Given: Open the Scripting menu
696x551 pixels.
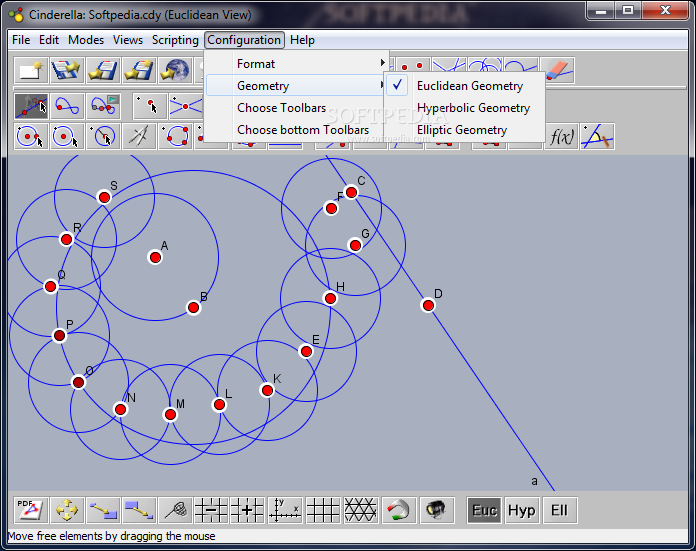Looking at the screenshot, I should click(x=175, y=40).
